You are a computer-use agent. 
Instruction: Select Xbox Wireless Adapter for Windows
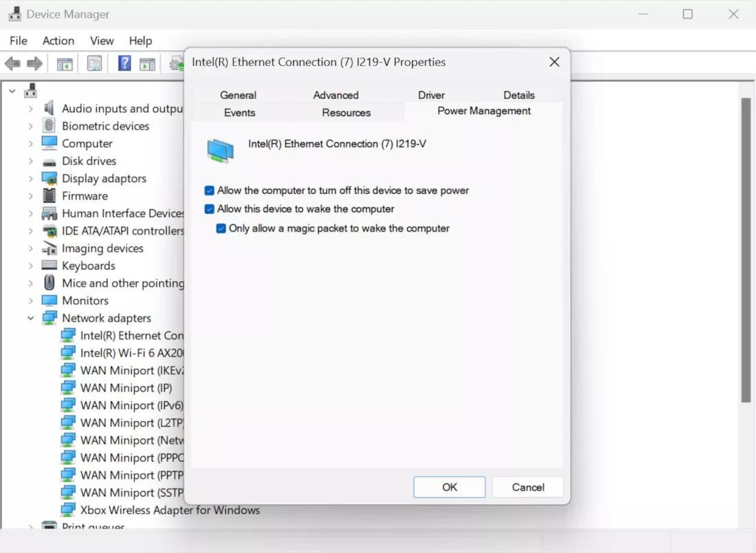[x=170, y=510]
